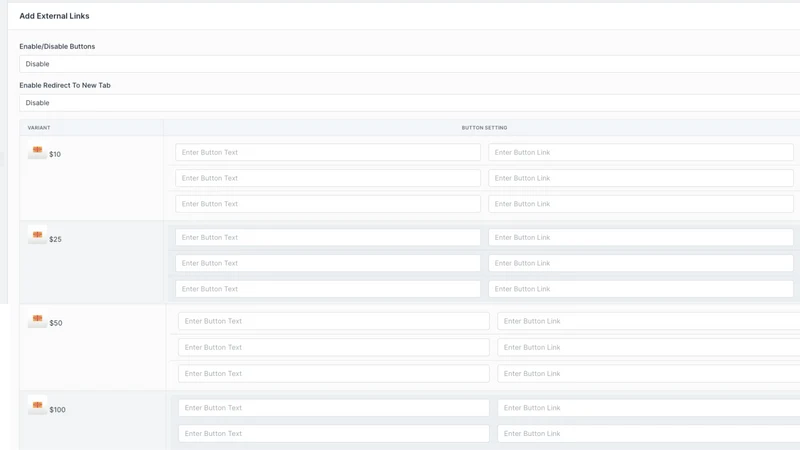The height and width of the screenshot is (450, 800).
Task: Click the BUTTON SETTING column header
Action: click(484, 128)
